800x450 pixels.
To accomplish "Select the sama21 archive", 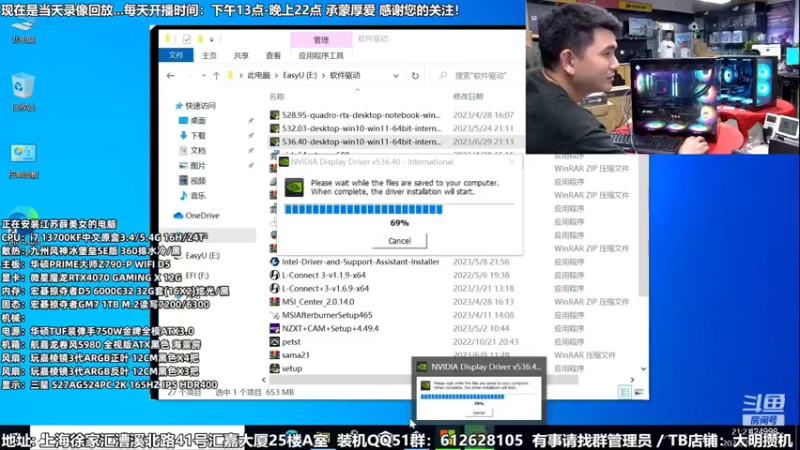I will 295,355.
